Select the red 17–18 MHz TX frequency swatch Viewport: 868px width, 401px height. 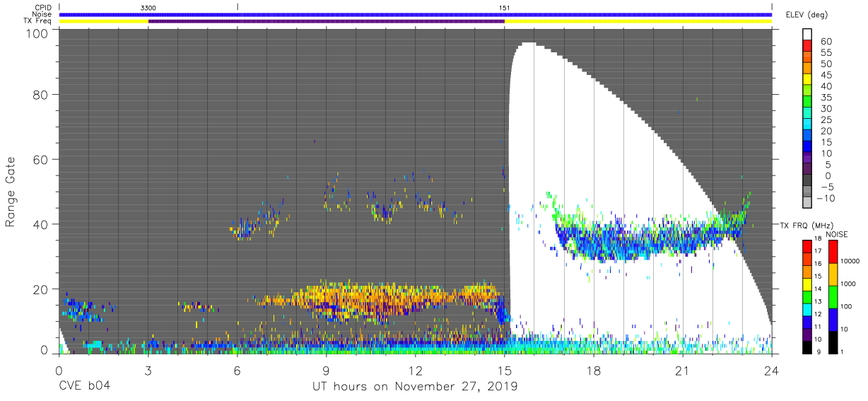807,245
